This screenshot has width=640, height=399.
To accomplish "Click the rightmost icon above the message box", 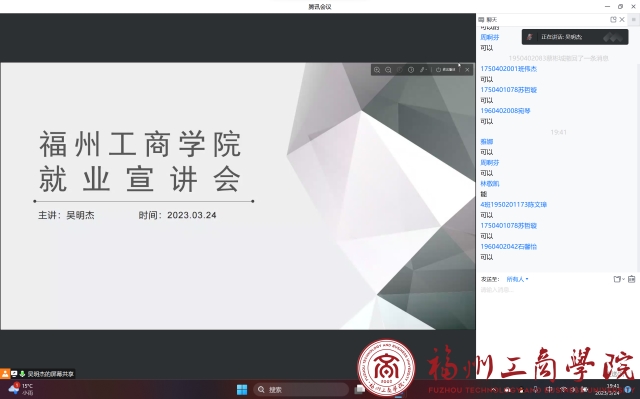I will tap(631, 279).
